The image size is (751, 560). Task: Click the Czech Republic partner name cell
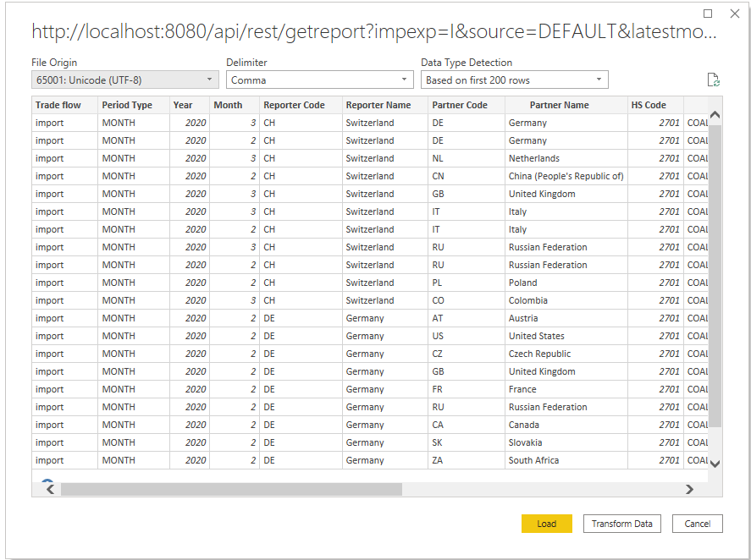[x=566, y=354]
